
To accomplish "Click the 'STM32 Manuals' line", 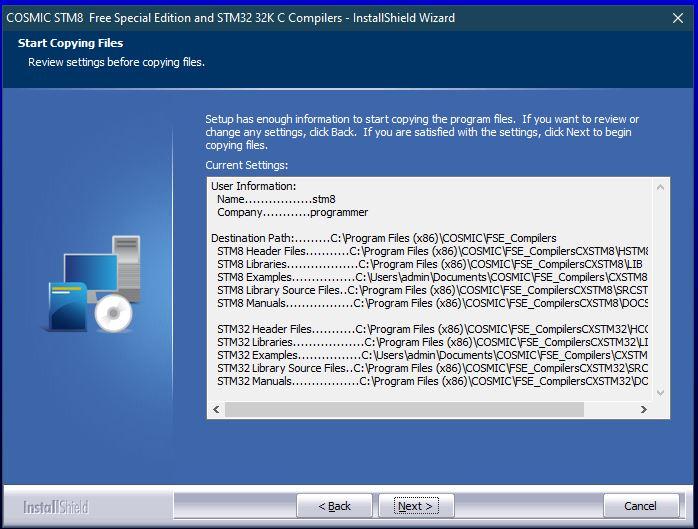I will point(432,381).
